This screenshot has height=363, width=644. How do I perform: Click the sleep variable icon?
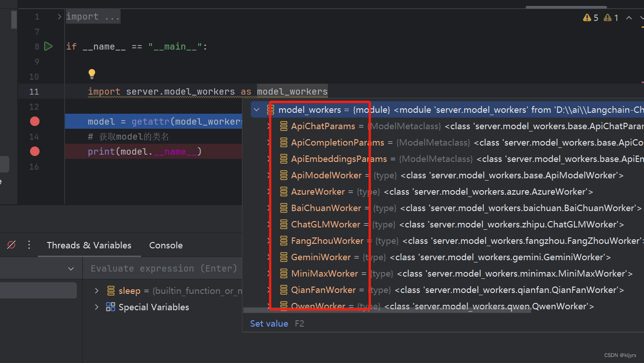pyautogui.click(x=111, y=290)
